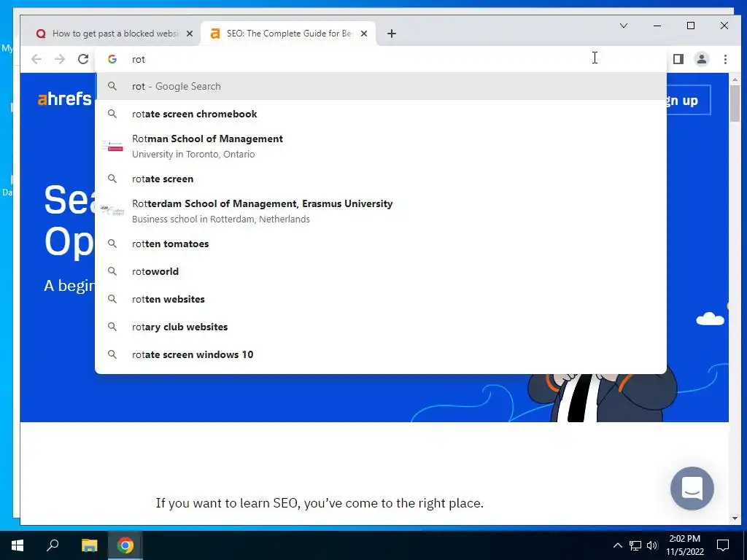Viewport: 747px width, 560px height.
Task: Open the Chrome three-dot menu
Action: [725, 59]
